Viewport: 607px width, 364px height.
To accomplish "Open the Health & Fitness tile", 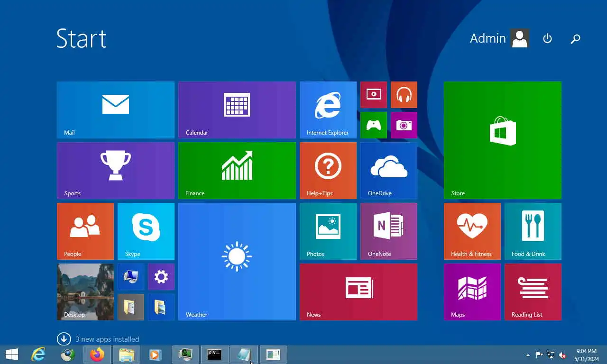I will pos(472,231).
